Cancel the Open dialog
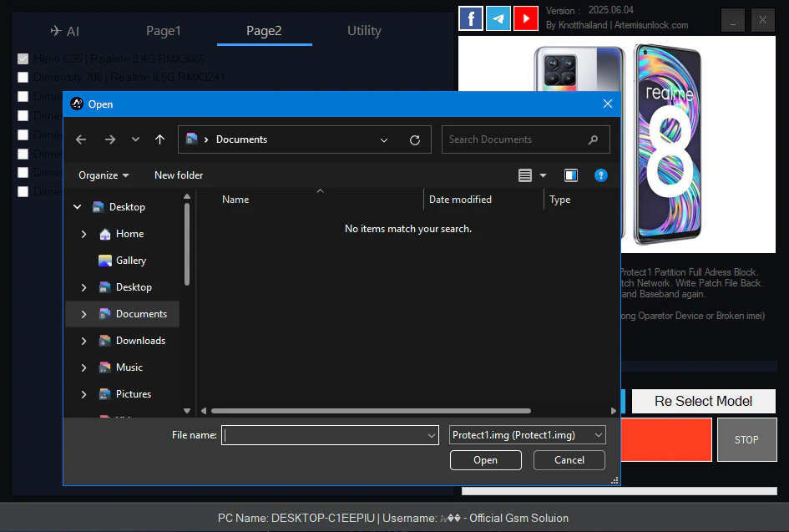The image size is (789, 532). [x=569, y=460]
